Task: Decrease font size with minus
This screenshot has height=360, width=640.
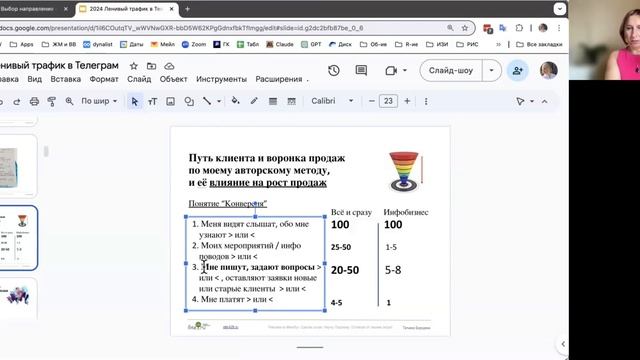Action: click(x=371, y=101)
